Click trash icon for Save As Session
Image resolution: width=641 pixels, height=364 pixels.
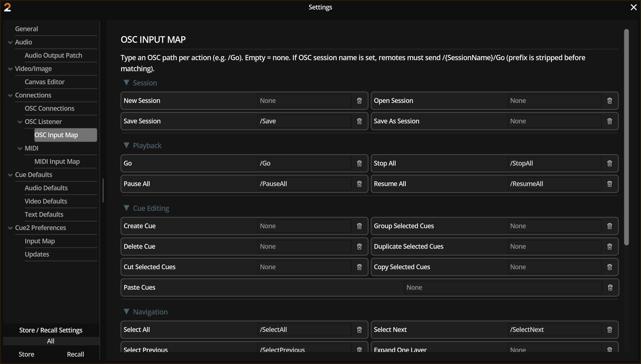tap(610, 121)
